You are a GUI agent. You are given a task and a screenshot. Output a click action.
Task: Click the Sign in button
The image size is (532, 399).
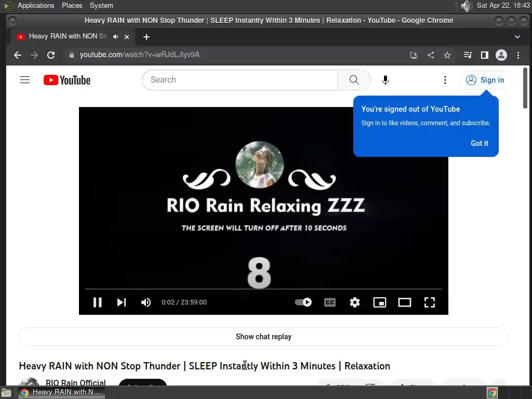pos(486,80)
